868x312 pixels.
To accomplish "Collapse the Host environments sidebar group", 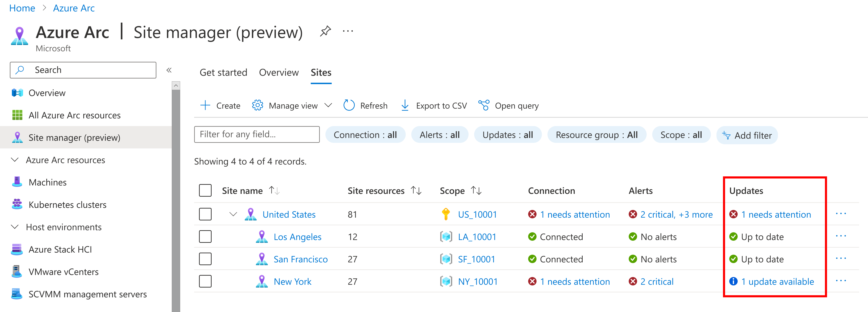I will 15,227.
